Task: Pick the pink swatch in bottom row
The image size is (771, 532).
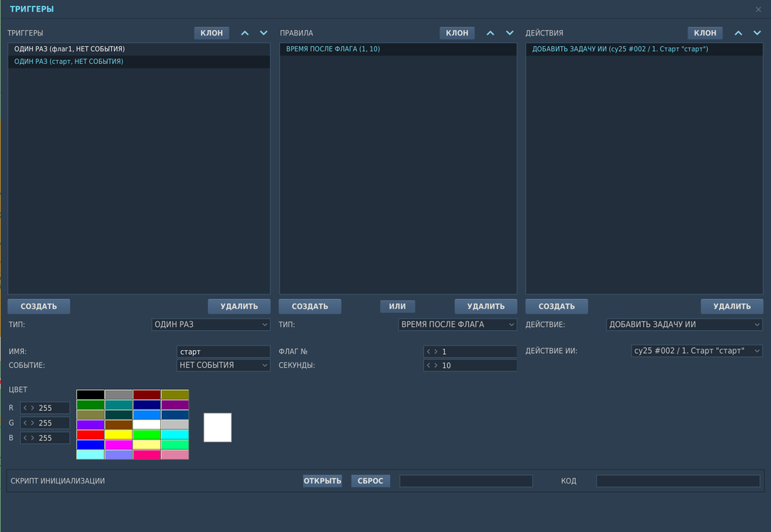Action: (175, 455)
